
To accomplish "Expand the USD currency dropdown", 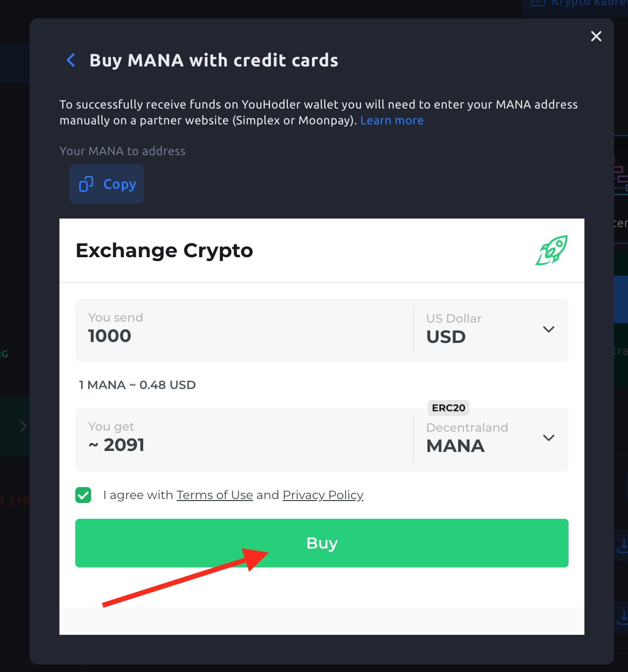I will pyautogui.click(x=548, y=329).
